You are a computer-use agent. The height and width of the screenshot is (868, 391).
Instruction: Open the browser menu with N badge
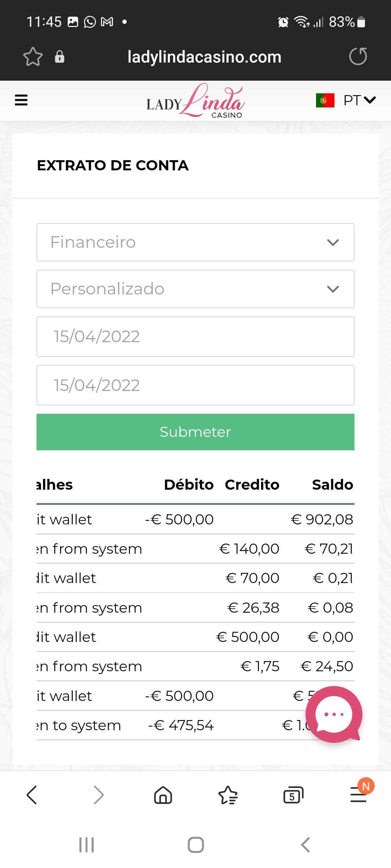(358, 795)
